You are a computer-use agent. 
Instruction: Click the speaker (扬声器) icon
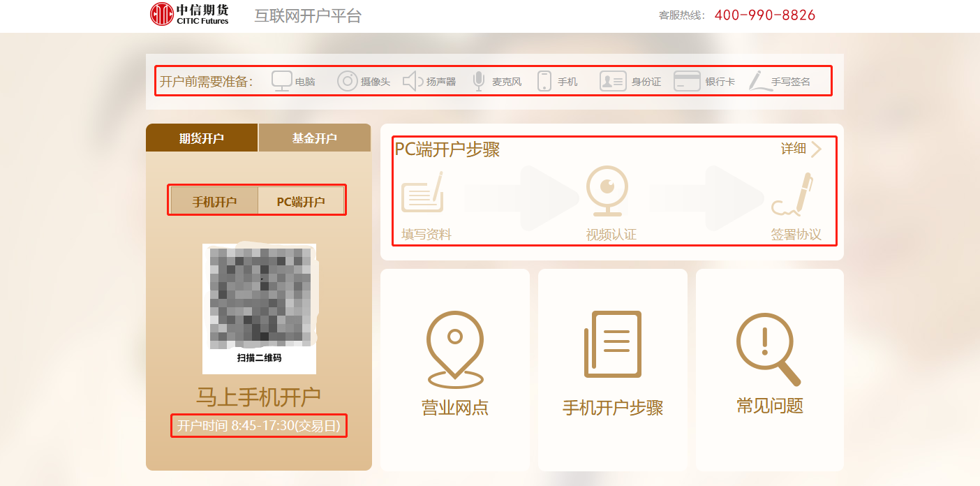click(x=413, y=81)
